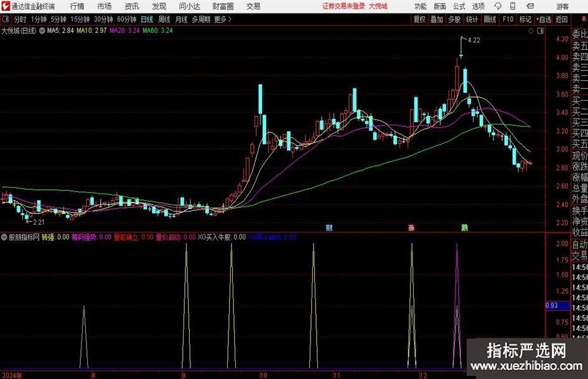588x379 pixels.
Task: Click the 游客 guest account label
Action: [562, 6]
